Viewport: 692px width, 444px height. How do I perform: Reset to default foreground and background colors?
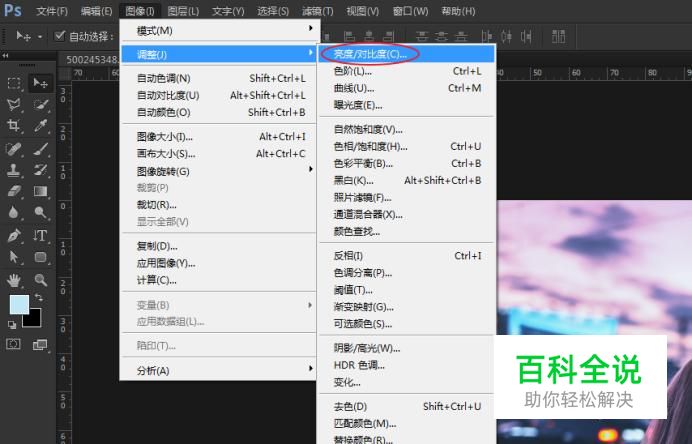click(12, 325)
